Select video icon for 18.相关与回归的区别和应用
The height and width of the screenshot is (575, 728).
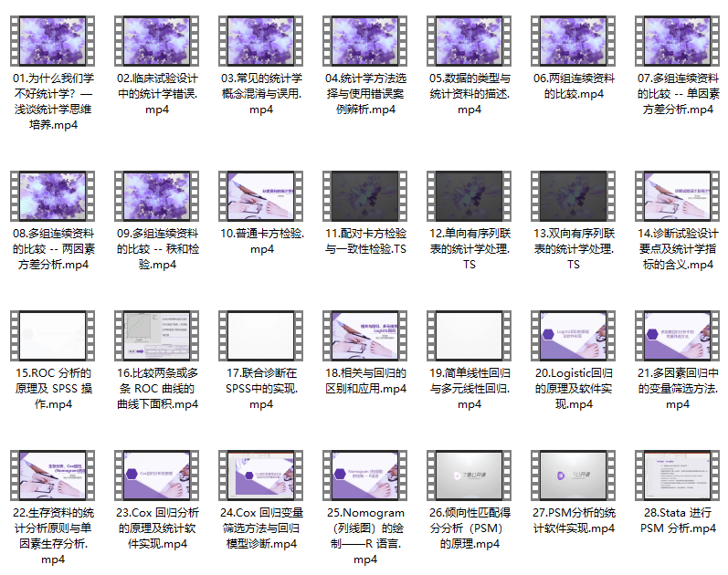365,336
